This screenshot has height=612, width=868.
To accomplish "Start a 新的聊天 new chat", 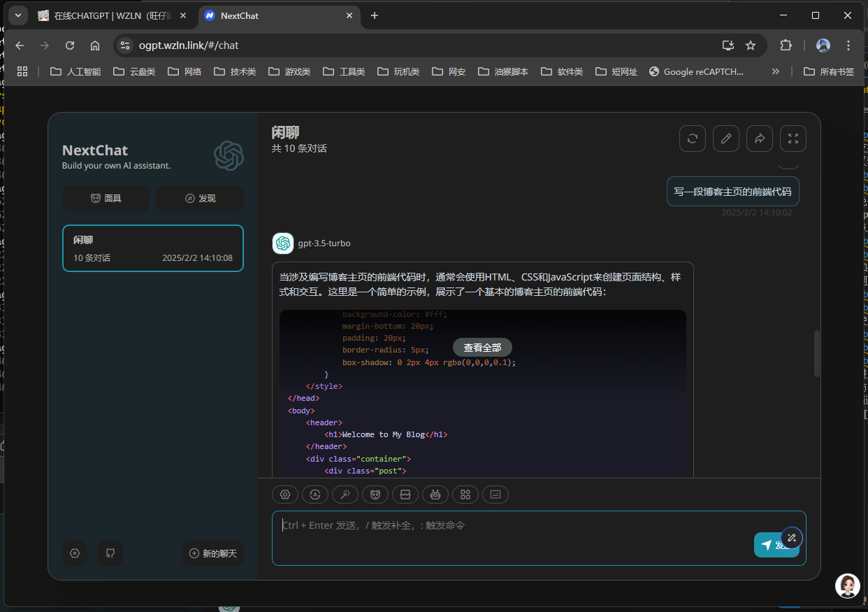I will point(213,553).
